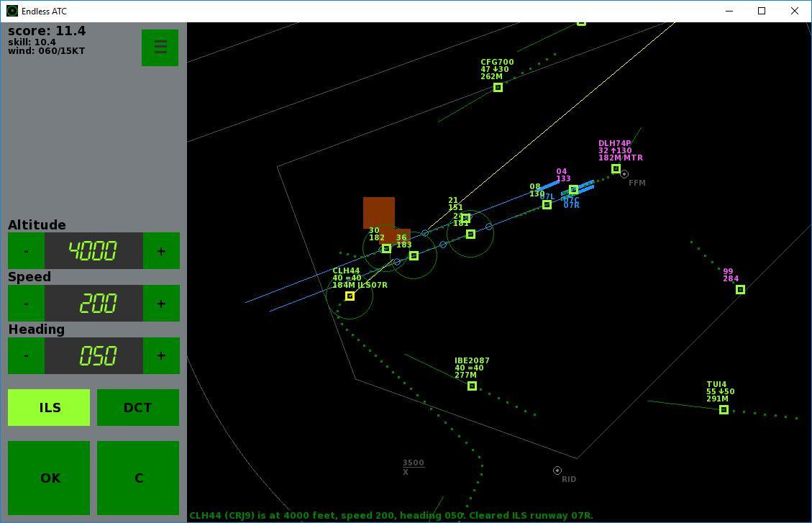812x523 pixels.
Task: Cancel the command with the C button
Action: pyautogui.click(x=138, y=478)
